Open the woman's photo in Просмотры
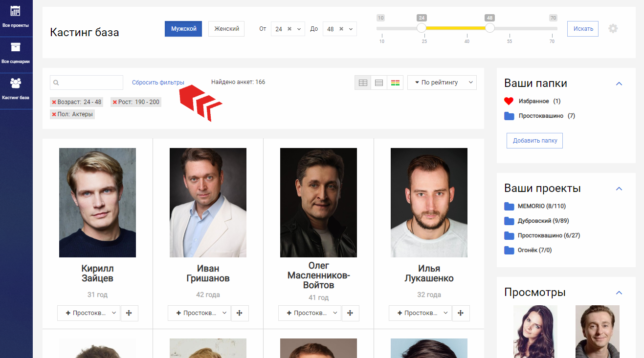The image size is (644, 358). click(535, 332)
